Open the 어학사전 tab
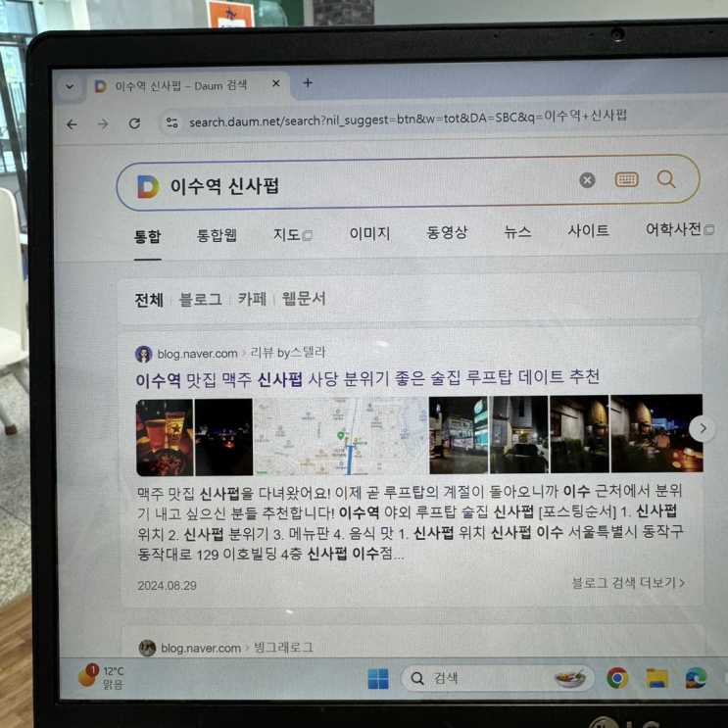This screenshot has height=728, width=728. (x=679, y=228)
